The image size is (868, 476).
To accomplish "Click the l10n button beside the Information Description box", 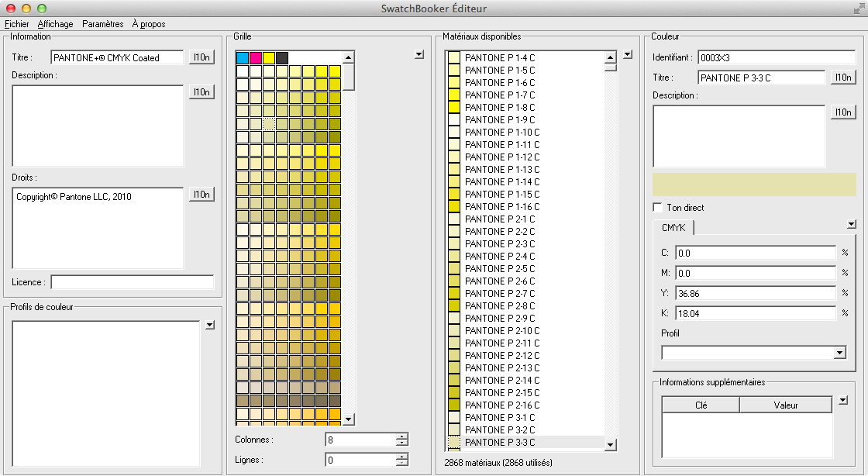I will click(202, 92).
